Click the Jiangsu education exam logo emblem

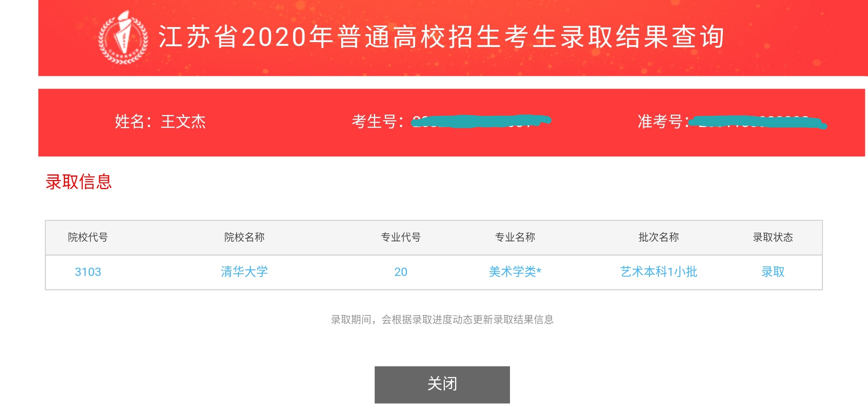pos(123,38)
